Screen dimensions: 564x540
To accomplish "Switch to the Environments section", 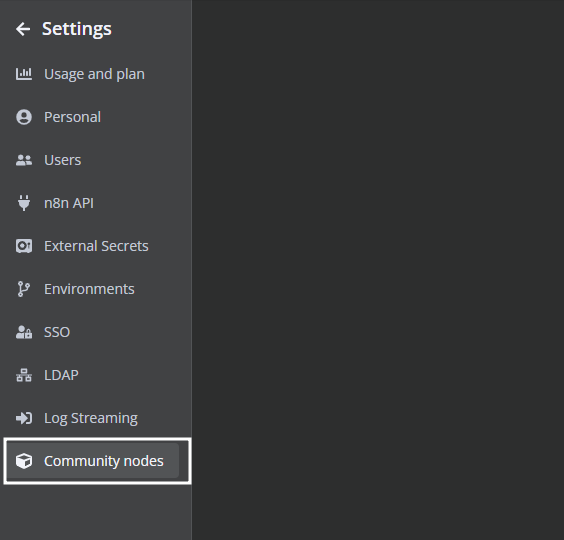I will click(89, 289).
